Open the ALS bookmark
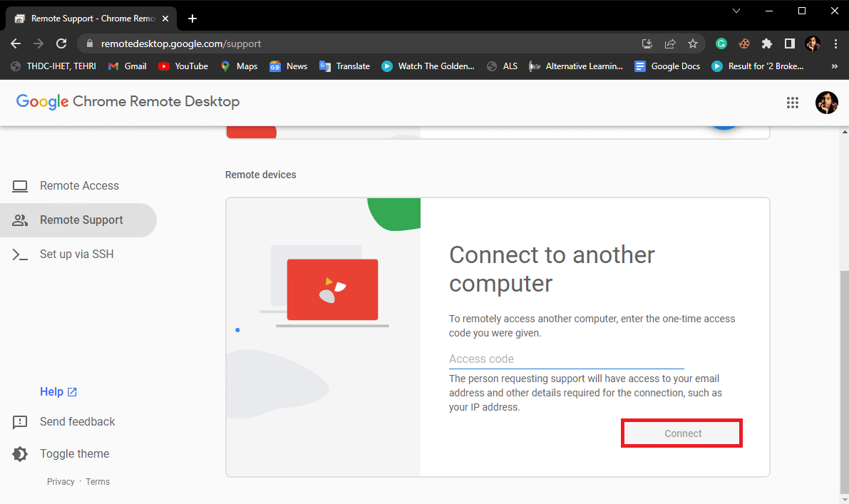Viewport: 849px width, 504px height. coord(502,66)
